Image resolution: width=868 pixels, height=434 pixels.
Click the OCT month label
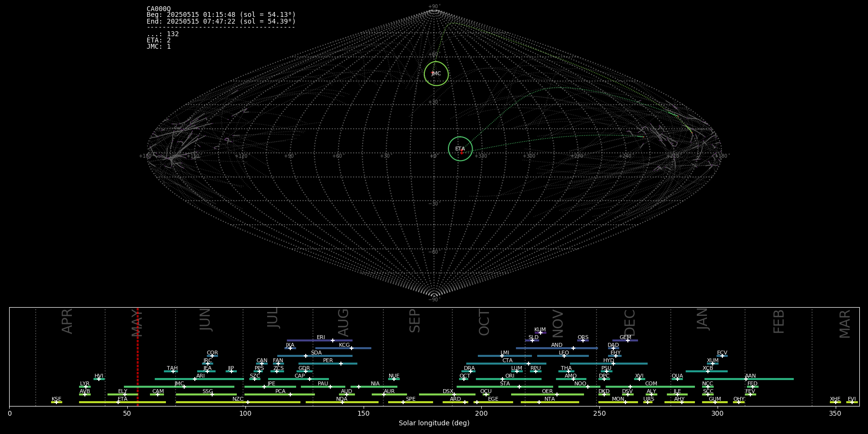point(484,323)
